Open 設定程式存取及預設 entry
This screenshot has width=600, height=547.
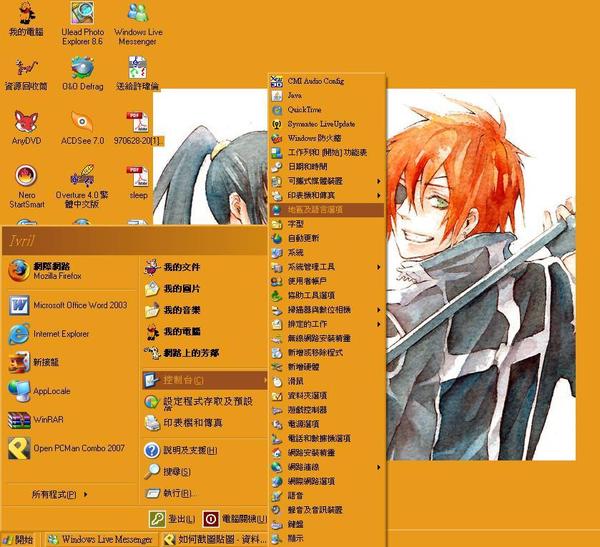[x=205, y=402]
